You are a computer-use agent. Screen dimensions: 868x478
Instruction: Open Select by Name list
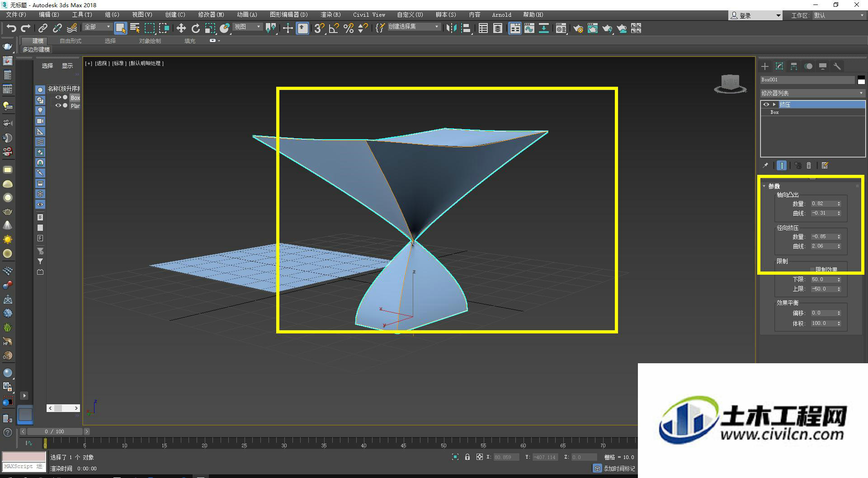pos(135,28)
